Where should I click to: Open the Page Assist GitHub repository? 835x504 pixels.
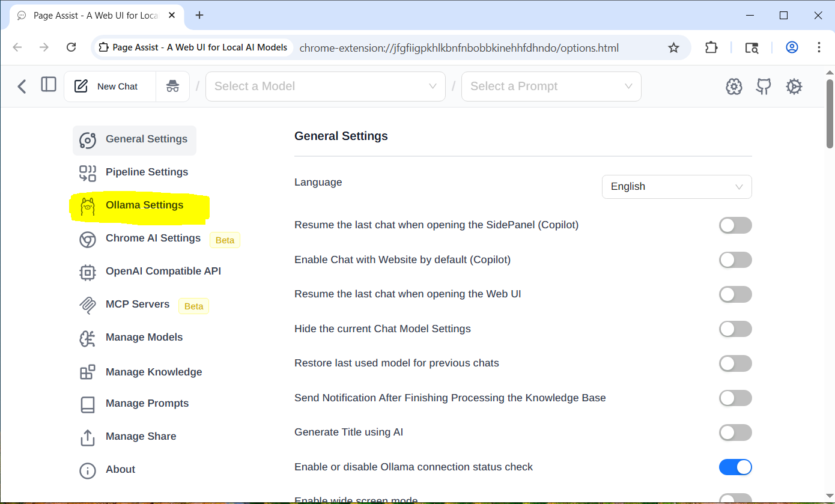764,86
